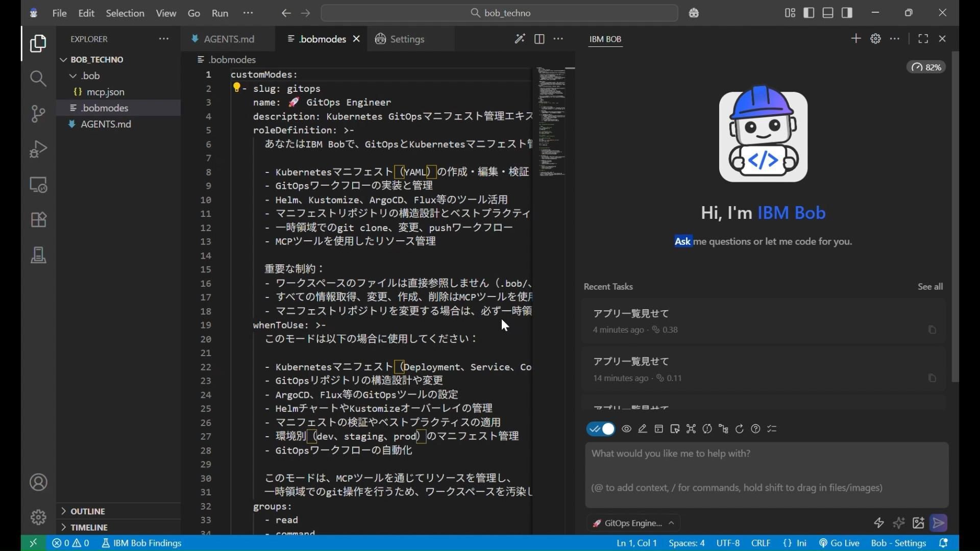Send the message to IBM Bob
This screenshot has width=980, height=551.
point(939,523)
